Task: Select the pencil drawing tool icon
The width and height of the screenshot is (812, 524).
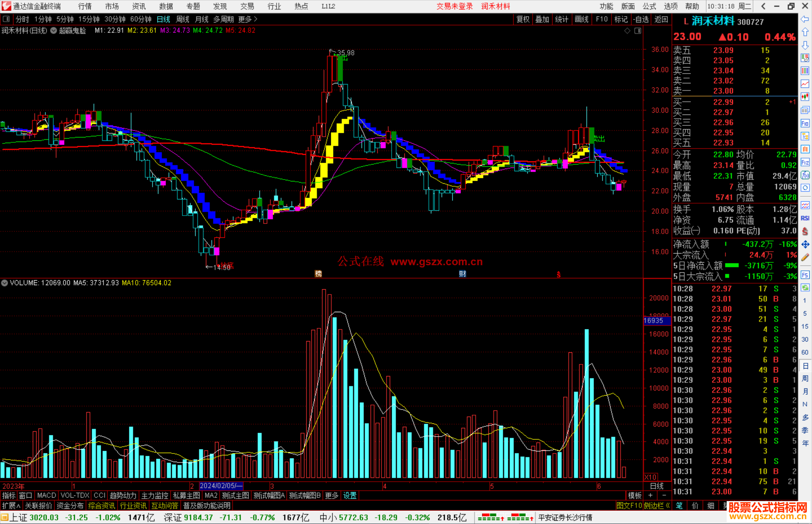Action: 805,257
